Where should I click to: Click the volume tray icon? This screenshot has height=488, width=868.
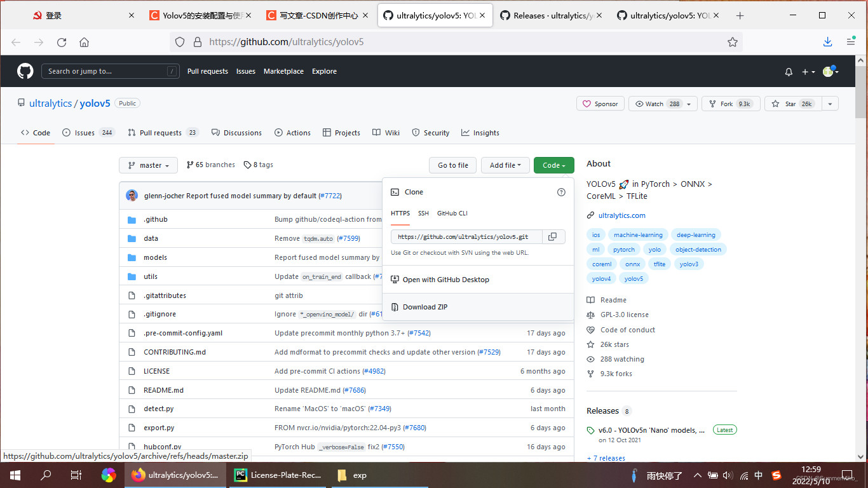(728, 475)
